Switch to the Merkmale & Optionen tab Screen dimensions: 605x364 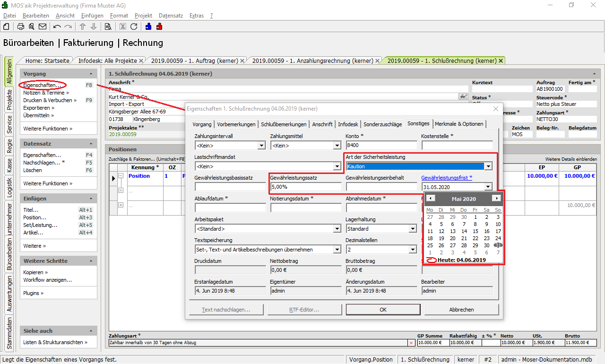click(x=459, y=124)
